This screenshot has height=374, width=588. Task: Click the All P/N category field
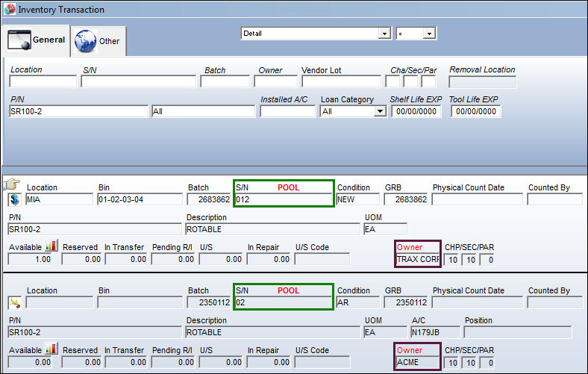(x=203, y=111)
